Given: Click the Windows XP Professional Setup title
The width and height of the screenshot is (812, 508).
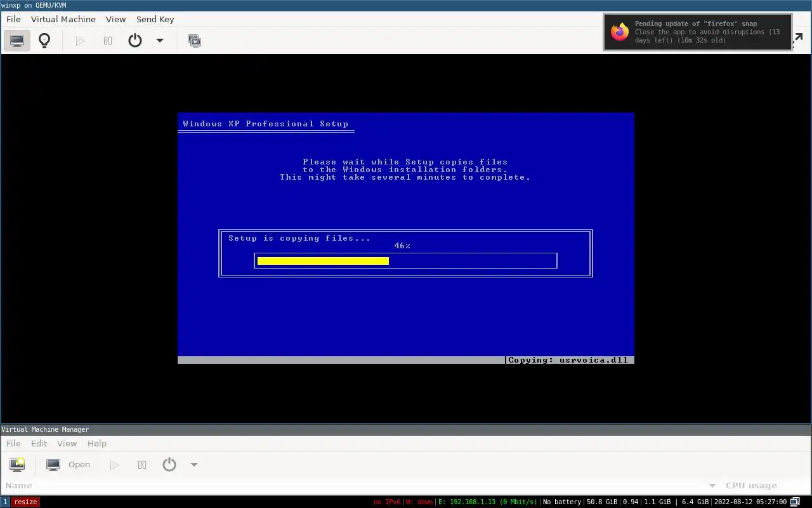Looking at the screenshot, I should (265, 124).
